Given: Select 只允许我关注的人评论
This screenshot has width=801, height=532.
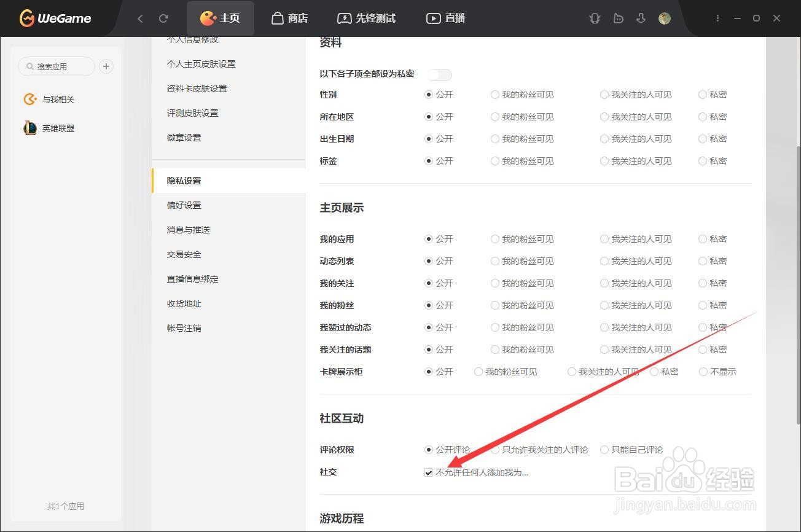Looking at the screenshot, I should [495, 450].
